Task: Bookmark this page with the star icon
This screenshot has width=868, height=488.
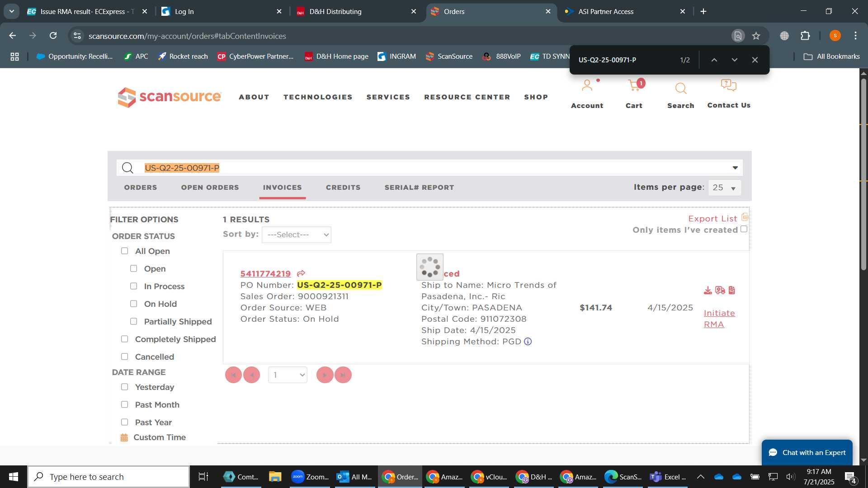Action: coord(756,36)
